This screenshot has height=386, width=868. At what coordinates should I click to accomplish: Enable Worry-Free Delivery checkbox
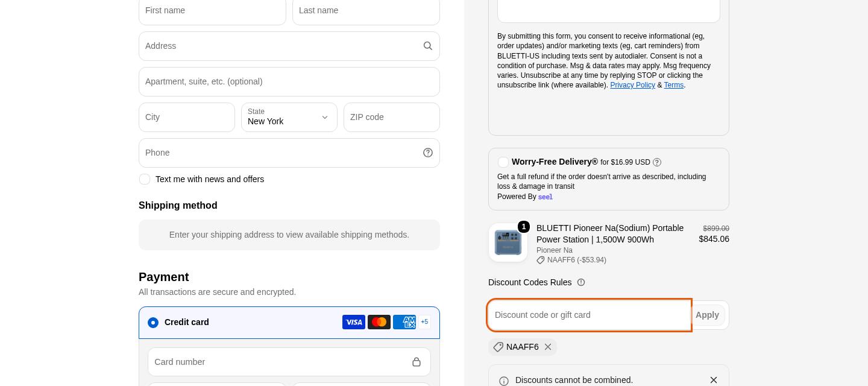pos(503,162)
